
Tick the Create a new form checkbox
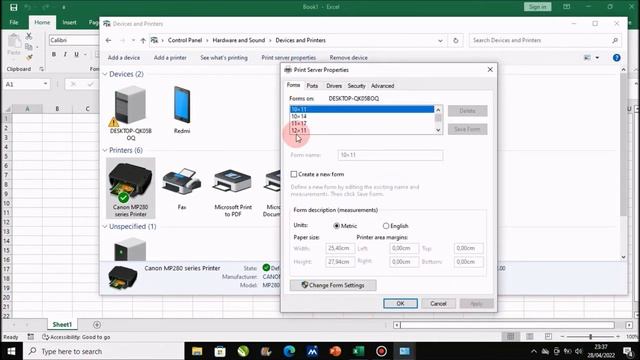293,174
